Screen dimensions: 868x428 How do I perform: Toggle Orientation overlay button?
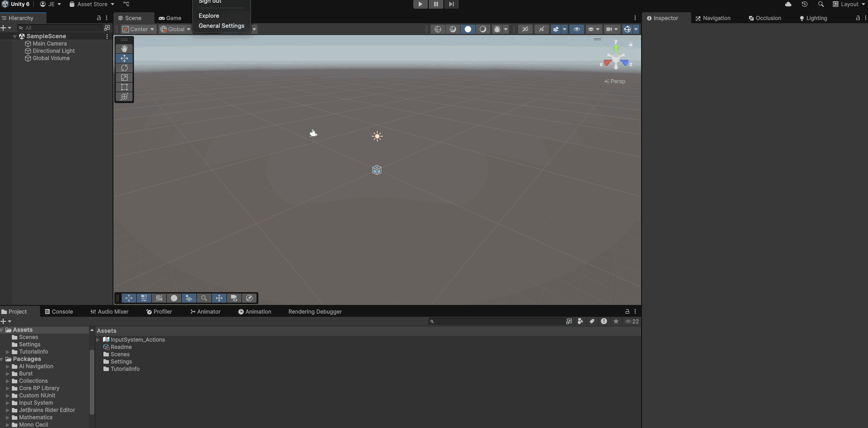click(219, 298)
